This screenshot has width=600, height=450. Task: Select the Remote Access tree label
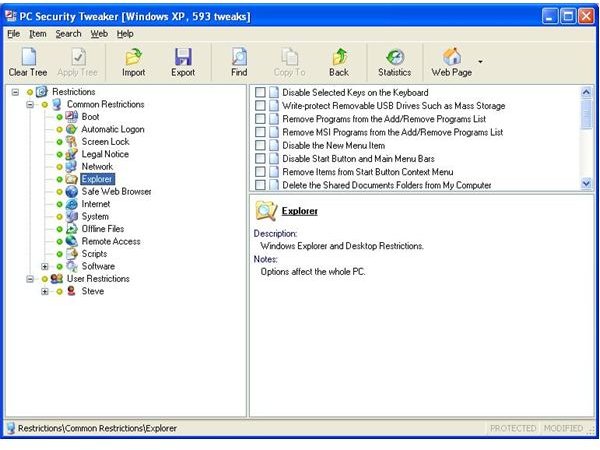111,241
